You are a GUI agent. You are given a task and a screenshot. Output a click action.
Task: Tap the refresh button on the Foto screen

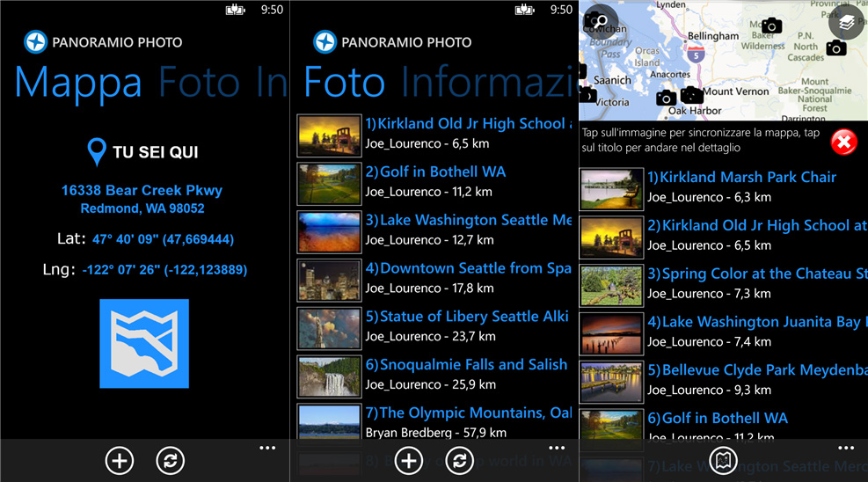coord(459,460)
